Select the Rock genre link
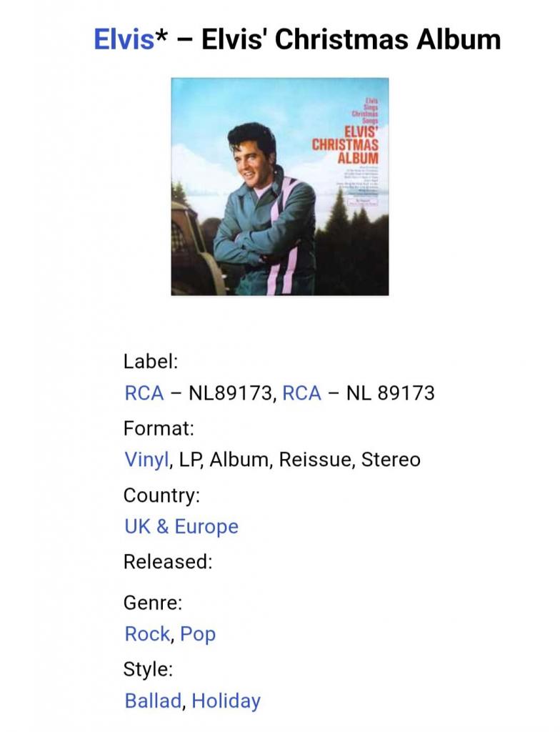 click(147, 634)
